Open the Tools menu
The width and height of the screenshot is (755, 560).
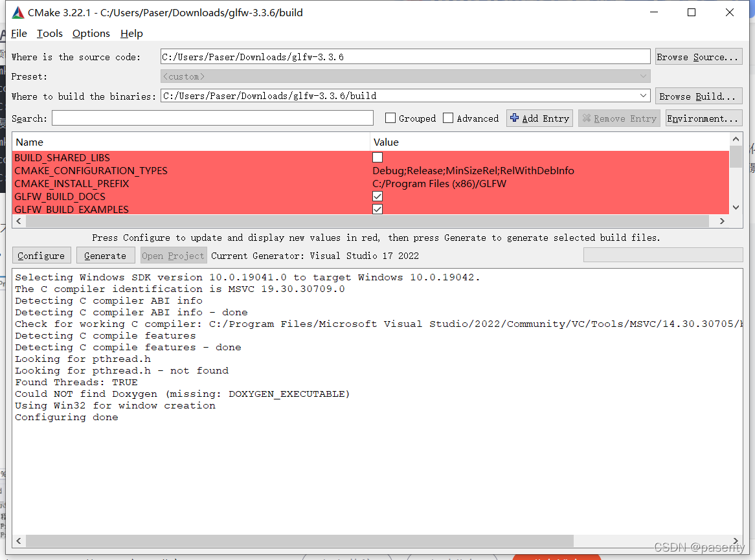[50, 33]
